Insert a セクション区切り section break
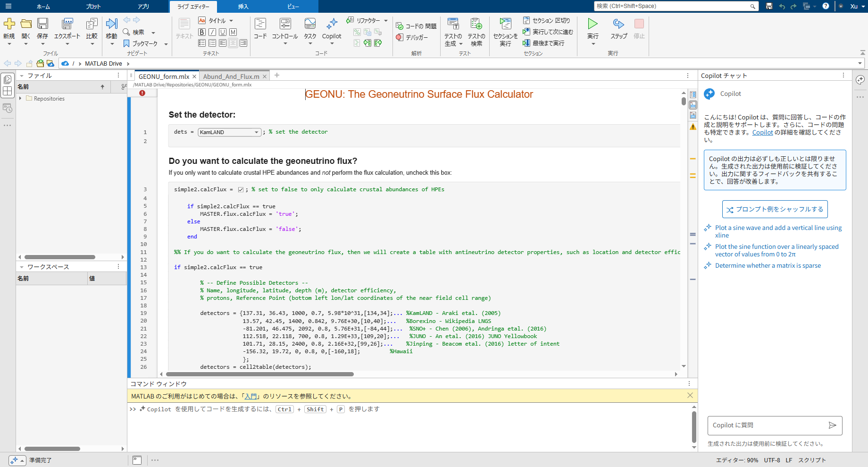868x467 pixels. pyautogui.click(x=547, y=21)
